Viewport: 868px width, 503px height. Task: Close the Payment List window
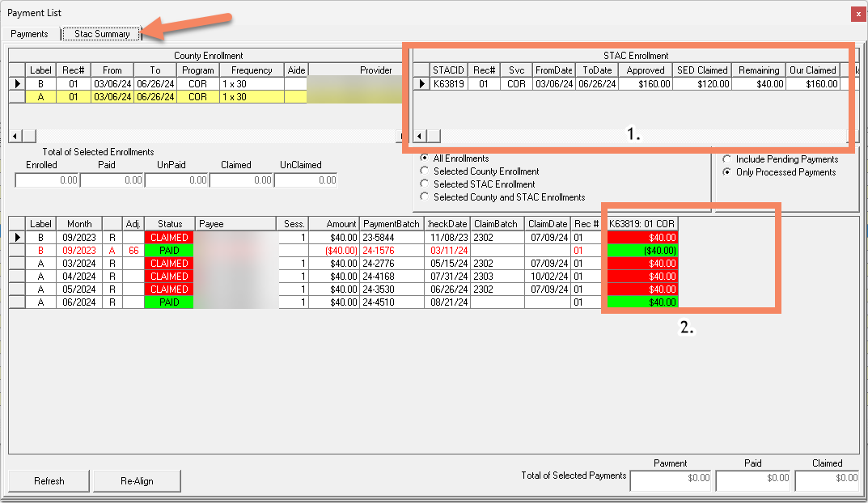coord(857,14)
